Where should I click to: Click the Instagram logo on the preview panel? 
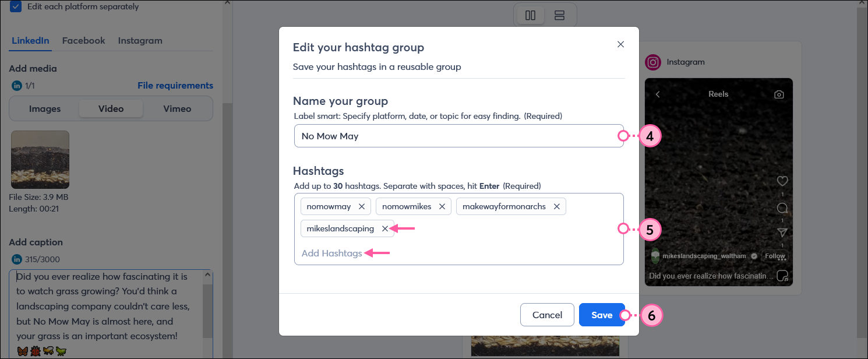(653, 62)
